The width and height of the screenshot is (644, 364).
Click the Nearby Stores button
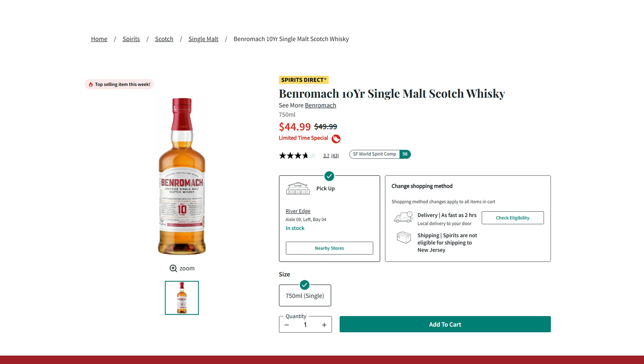point(329,248)
